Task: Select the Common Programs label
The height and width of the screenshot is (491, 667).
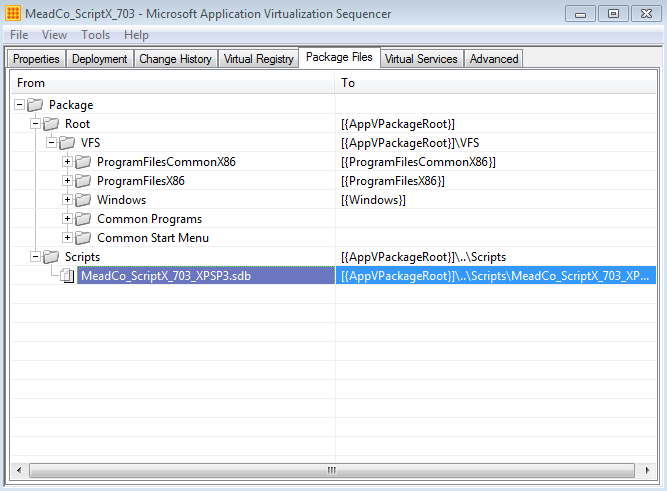Action: [150, 219]
